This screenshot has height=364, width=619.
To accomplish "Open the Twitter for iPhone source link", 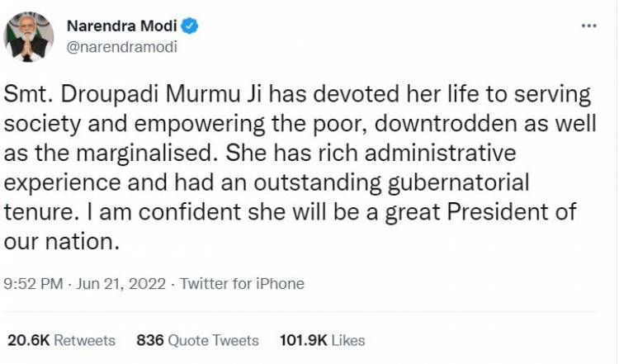I will (x=242, y=284).
